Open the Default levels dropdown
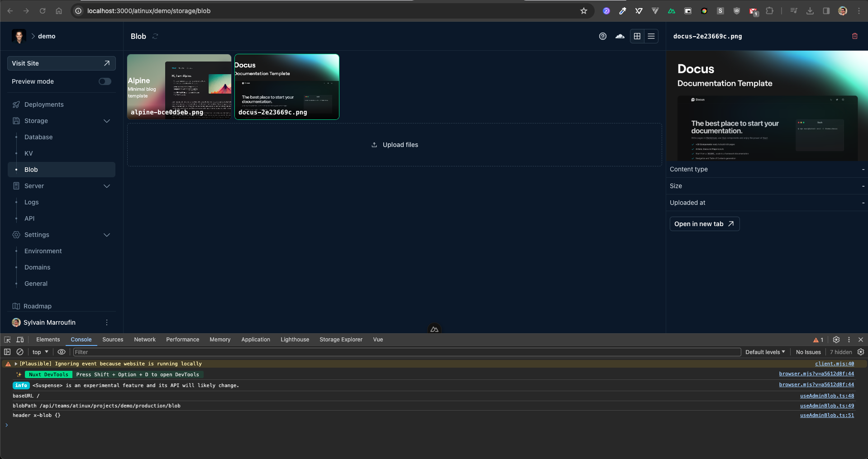 click(x=765, y=352)
